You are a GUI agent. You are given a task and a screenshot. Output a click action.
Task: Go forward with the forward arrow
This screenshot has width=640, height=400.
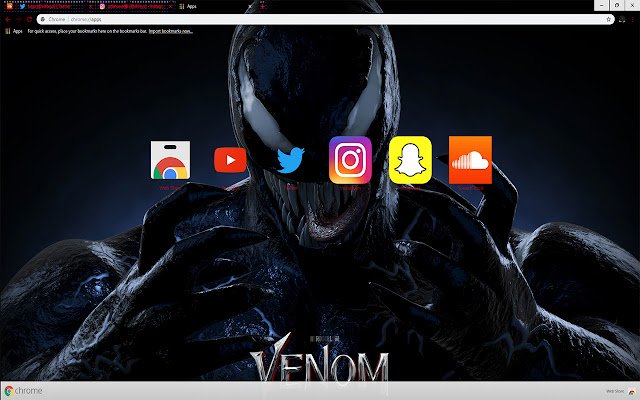(18, 19)
